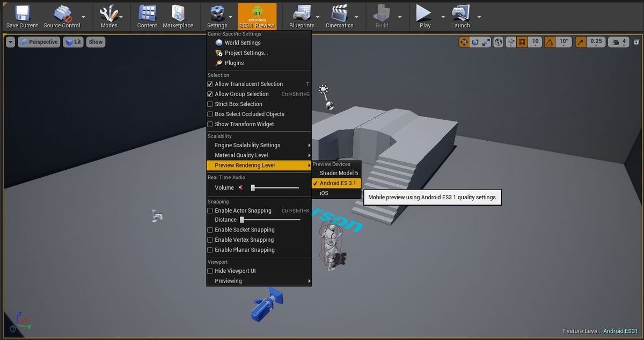Open the Modes toolbar button

coord(109,16)
